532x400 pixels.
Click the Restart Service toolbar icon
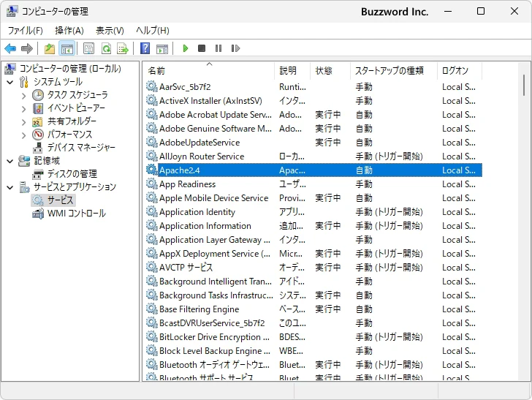tap(235, 49)
